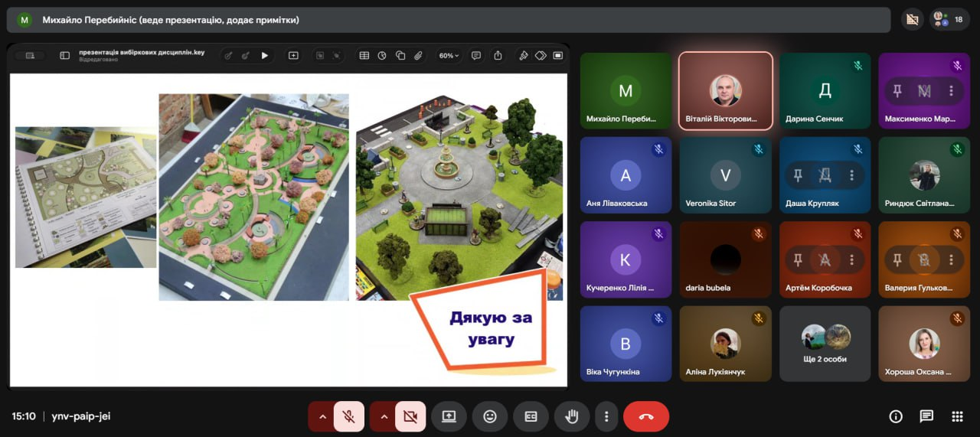Raise your hand in the meeting
This screenshot has height=437, width=980.
tap(571, 416)
